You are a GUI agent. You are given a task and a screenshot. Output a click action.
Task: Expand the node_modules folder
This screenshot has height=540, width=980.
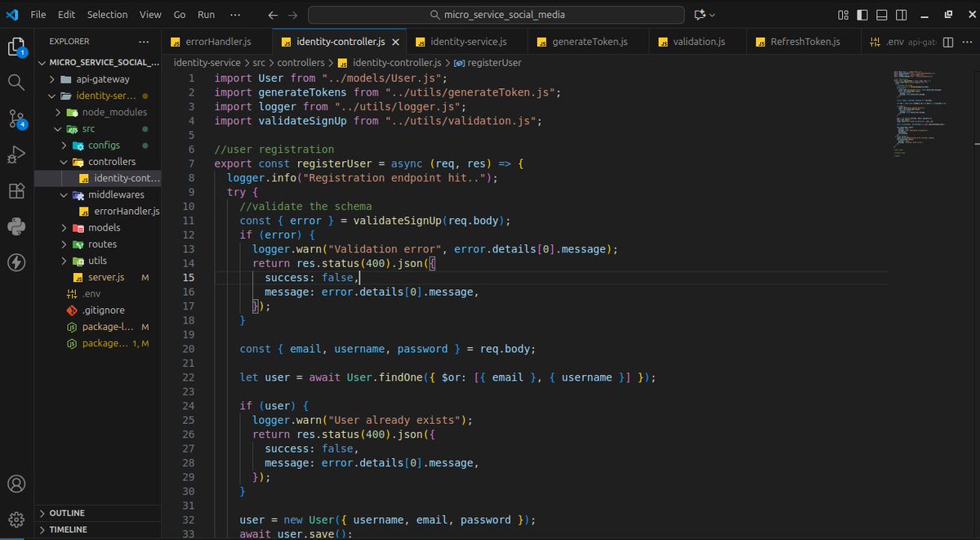click(114, 112)
